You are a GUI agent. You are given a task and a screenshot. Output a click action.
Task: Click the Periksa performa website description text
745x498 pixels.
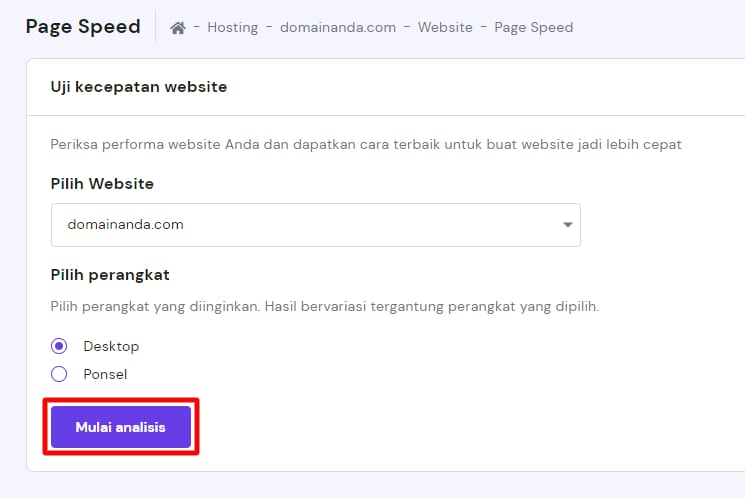tap(366, 144)
